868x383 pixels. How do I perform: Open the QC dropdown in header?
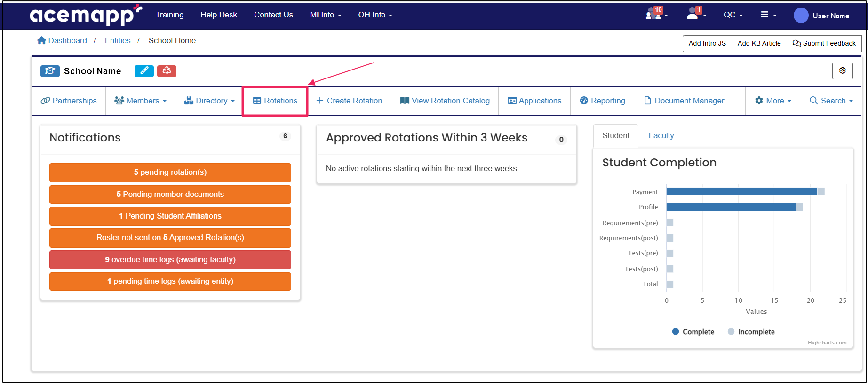[x=733, y=15]
